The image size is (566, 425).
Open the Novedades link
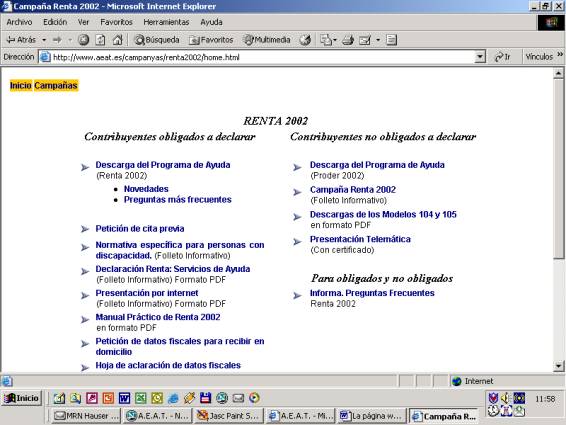(146, 189)
